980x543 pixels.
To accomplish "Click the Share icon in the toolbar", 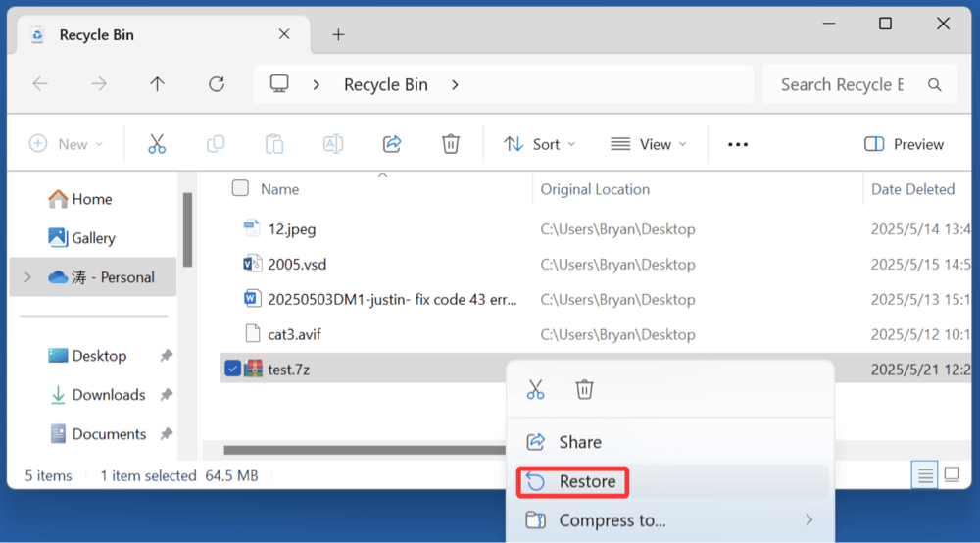I will pyautogui.click(x=392, y=144).
